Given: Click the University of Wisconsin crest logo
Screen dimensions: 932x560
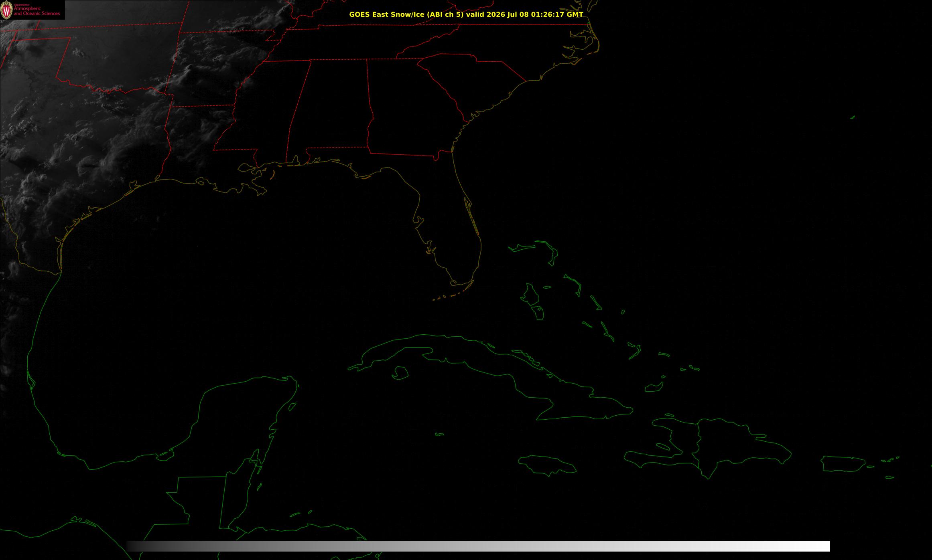Looking at the screenshot, I should (x=7, y=10).
